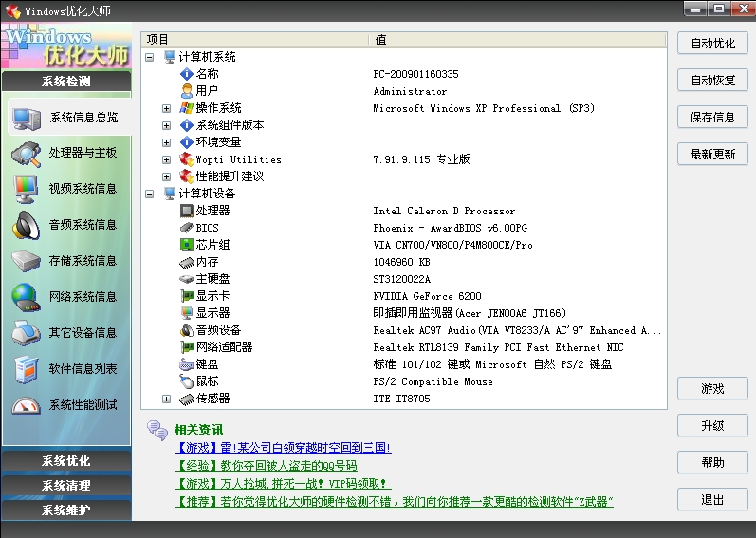Viewport: 756px width, 538px height.
Task: Click the 音频系统信息 speaker icon
Action: click(26, 225)
